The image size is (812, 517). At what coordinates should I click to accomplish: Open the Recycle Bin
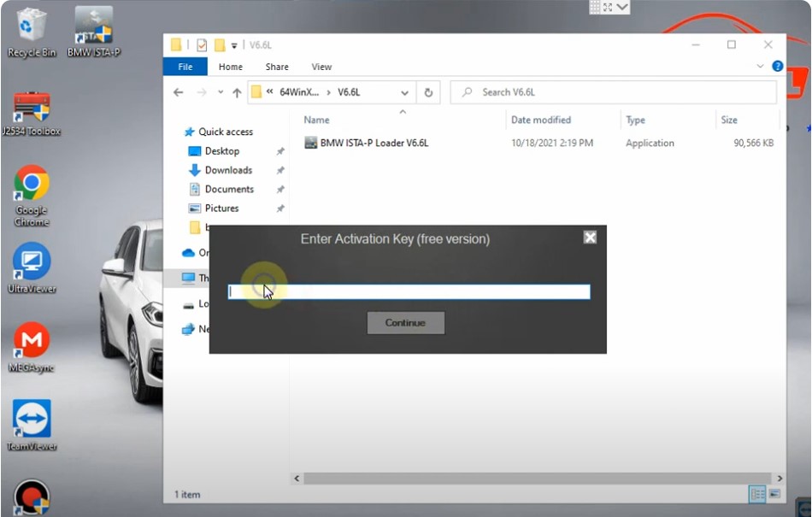[32, 24]
